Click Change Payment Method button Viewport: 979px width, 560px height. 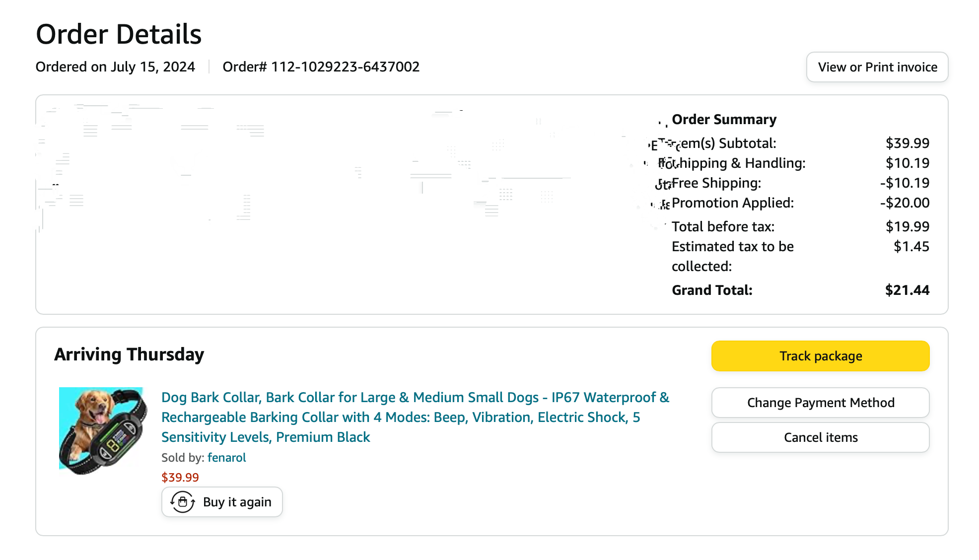point(820,403)
